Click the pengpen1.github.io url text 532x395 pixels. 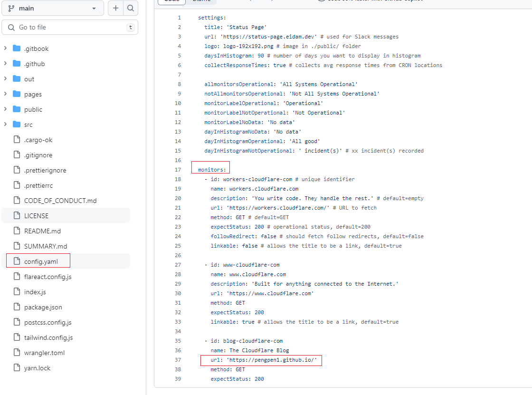[272, 360]
